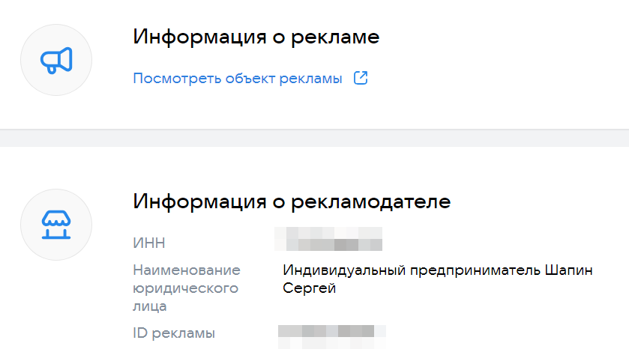Click the "ИНН" field label

point(148,243)
